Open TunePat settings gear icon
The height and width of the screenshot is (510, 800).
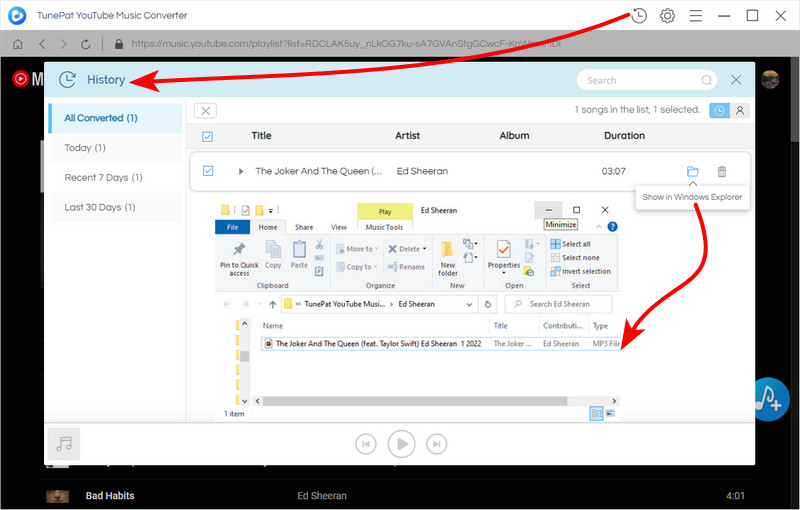(667, 16)
